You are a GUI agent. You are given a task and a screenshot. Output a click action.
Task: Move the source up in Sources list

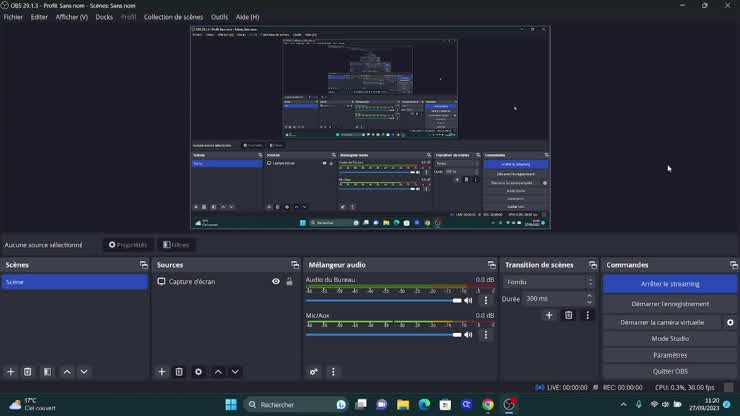pyautogui.click(x=218, y=372)
